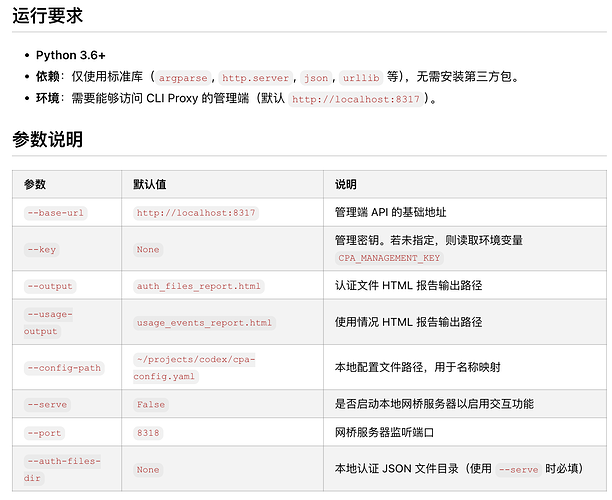The height and width of the screenshot is (500, 612).
Task: Click the bold 环境 label
Action: pos(48,98)
